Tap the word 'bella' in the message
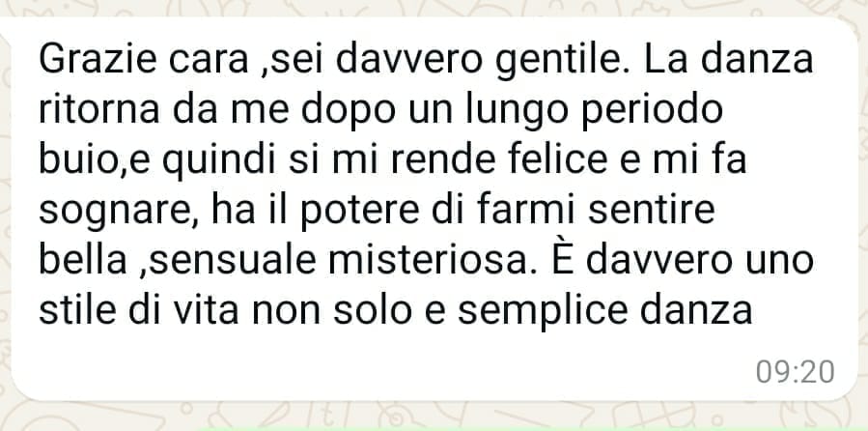 [x=83, y=260]
